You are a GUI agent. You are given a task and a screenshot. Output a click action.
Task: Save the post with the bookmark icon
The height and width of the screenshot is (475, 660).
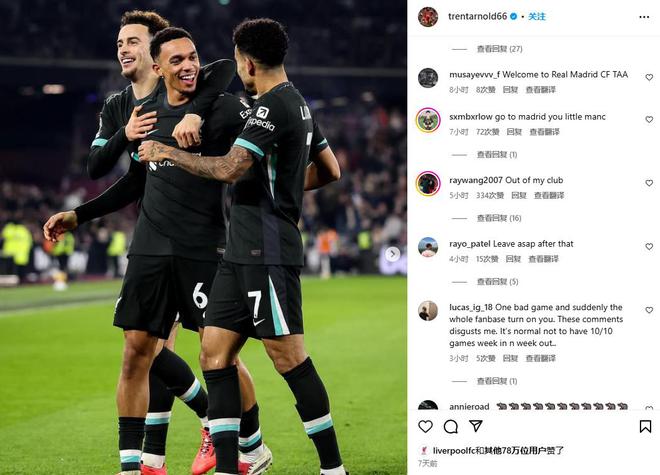click(645, 427)
